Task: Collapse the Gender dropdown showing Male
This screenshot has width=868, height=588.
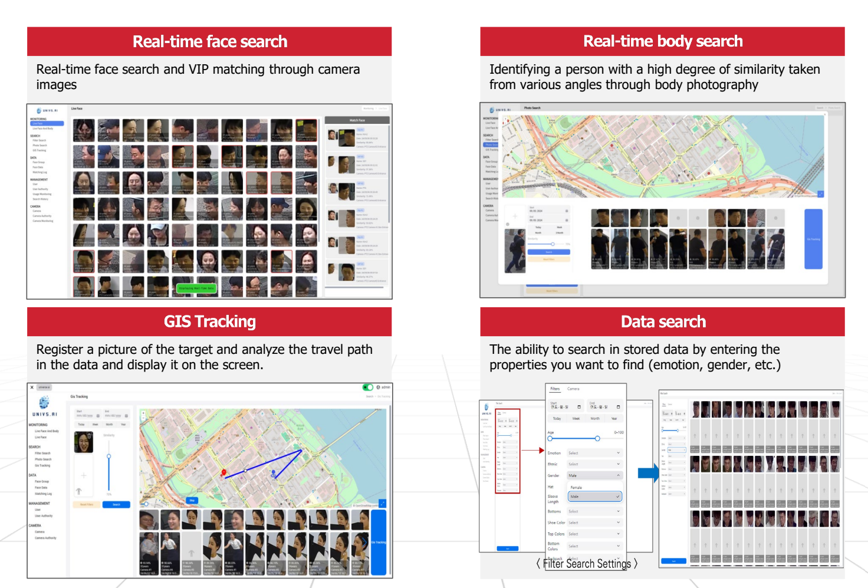Action: click(x=594, y=475)
